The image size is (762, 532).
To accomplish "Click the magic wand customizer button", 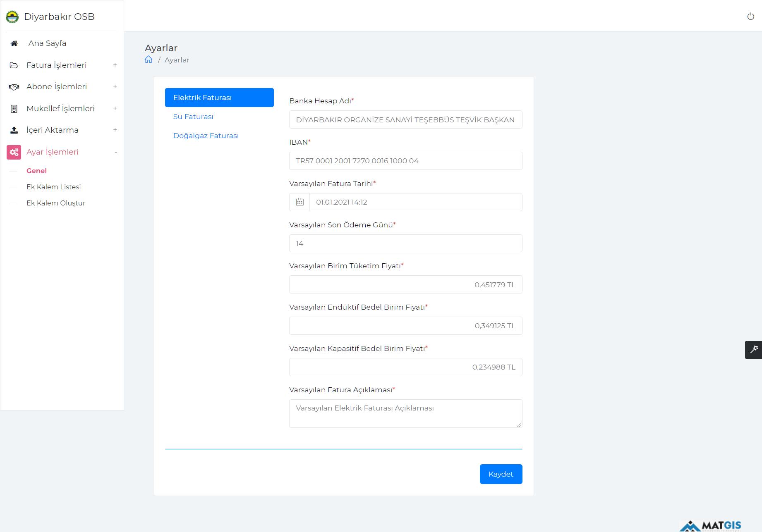I will pyautogui.click(x=753, y=350).
